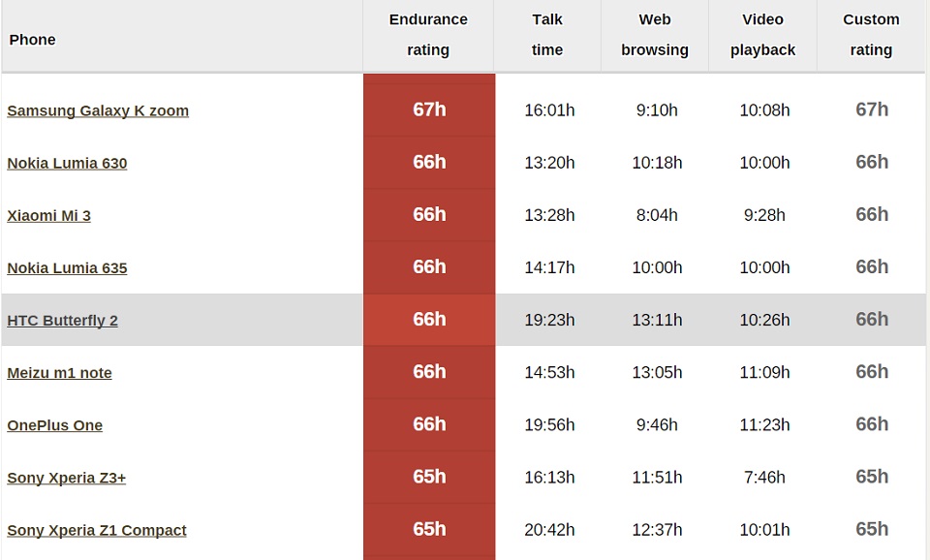The width and height of the screenshot is (930, 560).
Task: Click the OnePlus One phone link
Action: pos(54,424)
